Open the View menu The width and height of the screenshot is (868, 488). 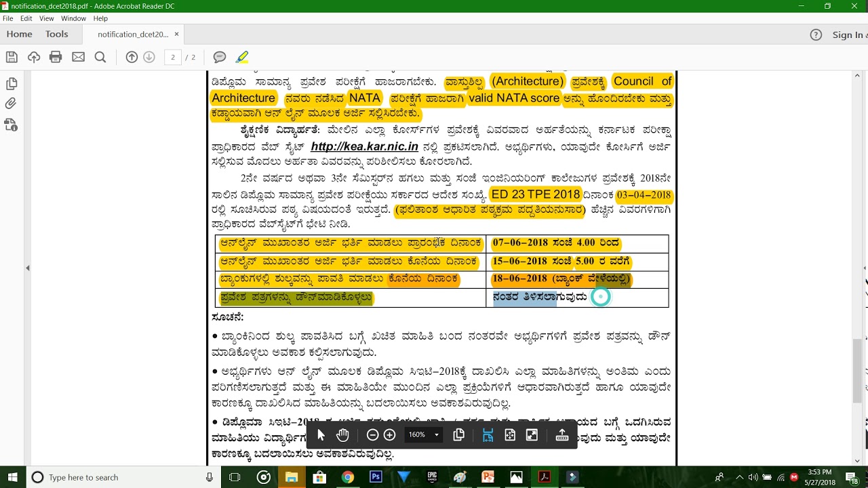(x=47, y=18)
